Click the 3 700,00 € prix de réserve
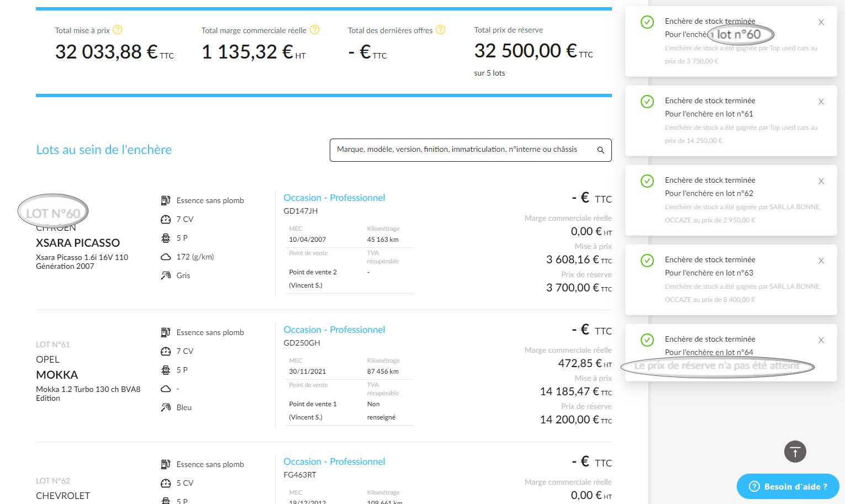Image resolution: width=845 pixels, height=504 pixels. click(579, 288)
